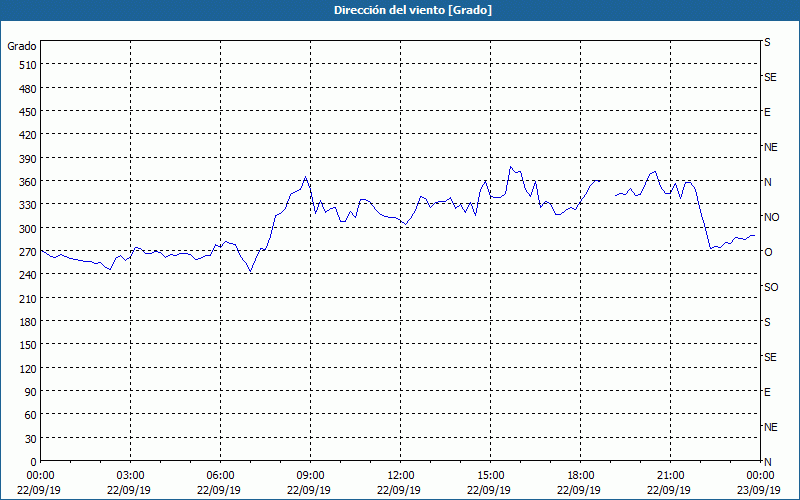The height and width of the screenshot is (500, 800).
Task: Select the 06:00 time axis label
Action: click(220, 476)
